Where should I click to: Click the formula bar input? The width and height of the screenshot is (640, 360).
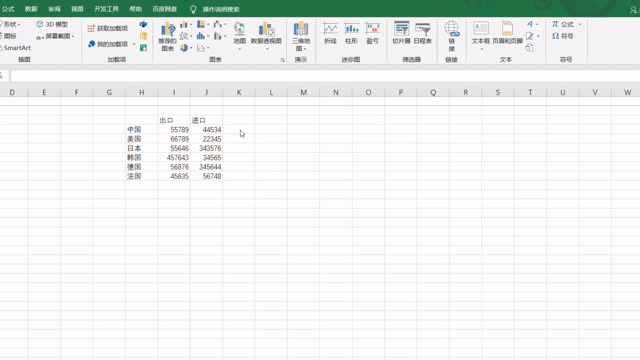(325, 76)
